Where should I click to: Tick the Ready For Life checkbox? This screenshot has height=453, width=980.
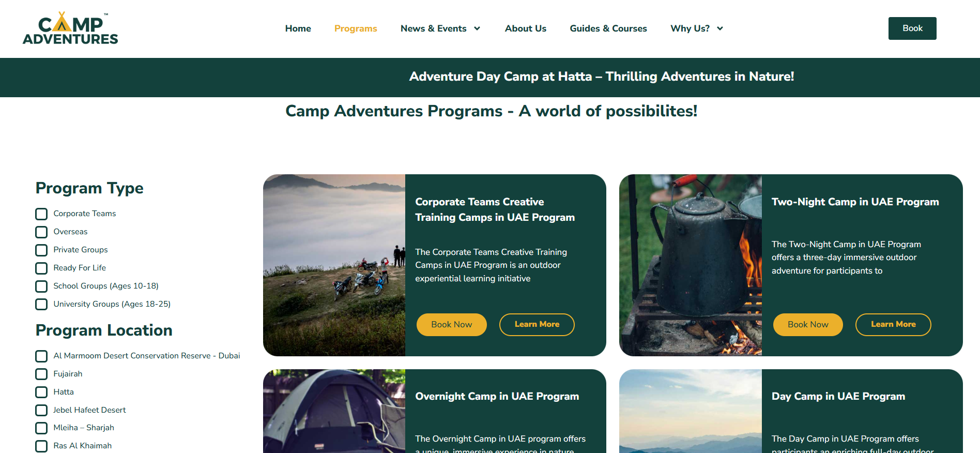point(41,268)
